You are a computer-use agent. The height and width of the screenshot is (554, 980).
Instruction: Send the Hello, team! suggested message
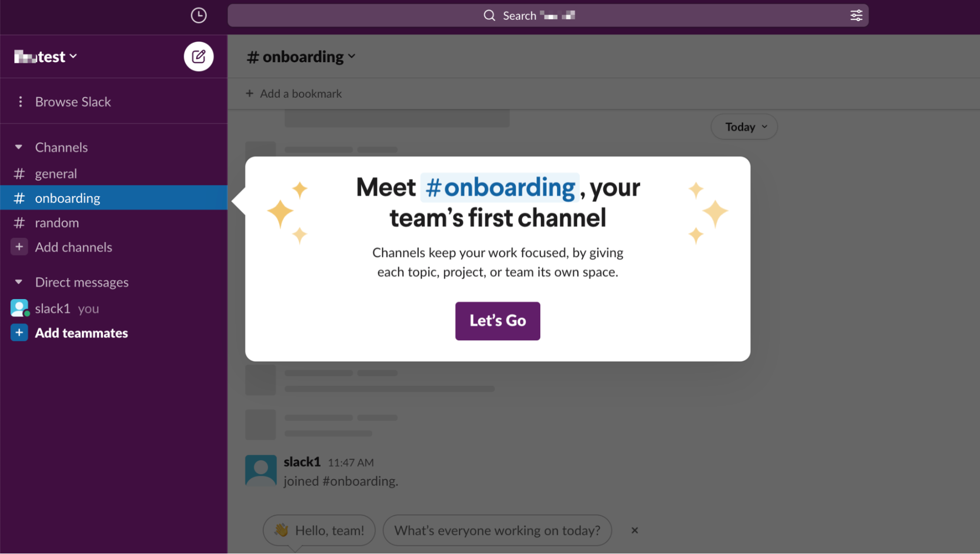click(319, 530)
